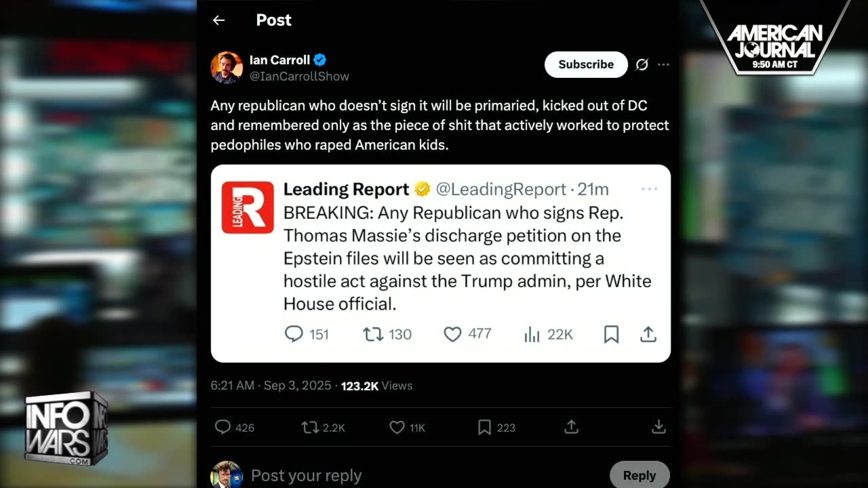Click the main post's reply icon
This screenshot has height=488, width=868.
(x=222, y=427)
